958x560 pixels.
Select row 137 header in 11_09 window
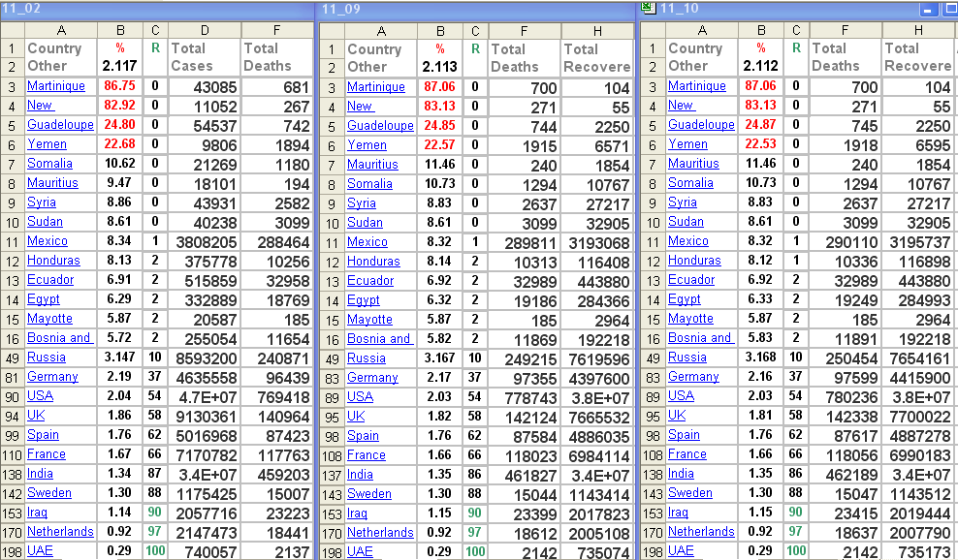pyautogui.click(x=332, y=475)
